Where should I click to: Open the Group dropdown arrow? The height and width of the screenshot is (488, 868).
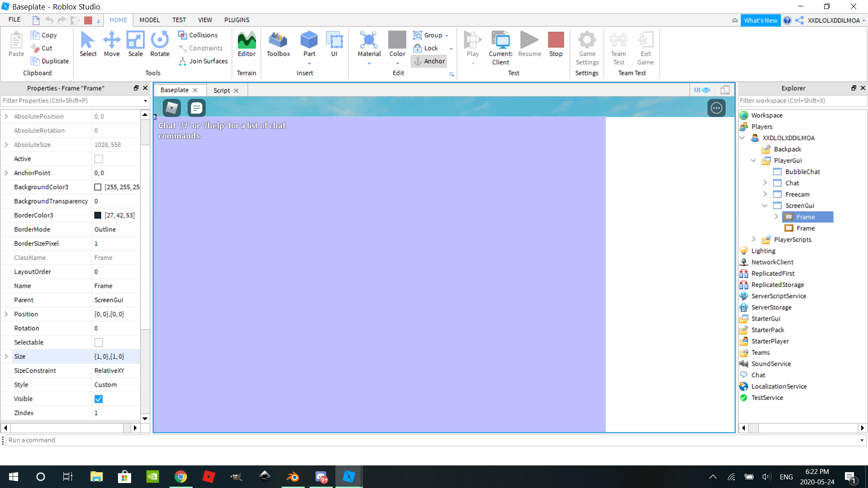pos(447,35)
